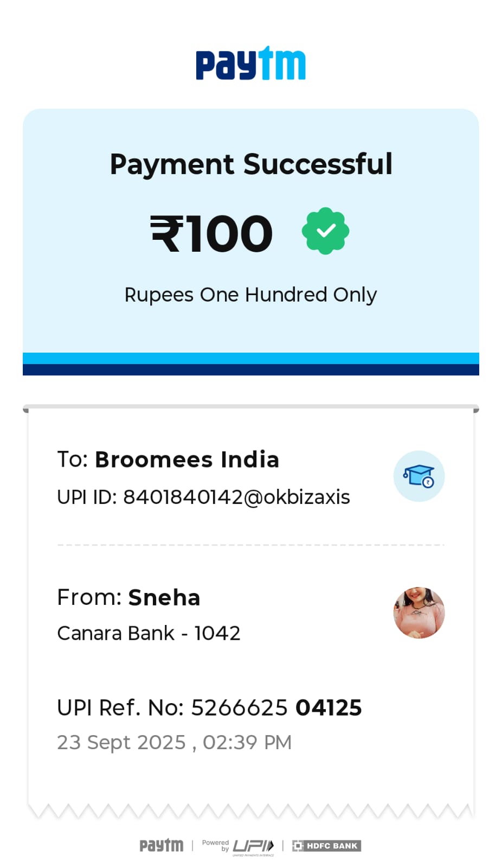Click the green verified checkmark badge

325,231
